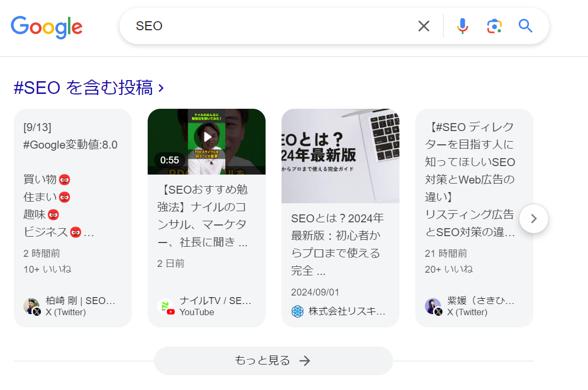The height and width of the screenshot is (390, 588).
Task: Clear the search query with the X icon
Action: tap(423, 25)
